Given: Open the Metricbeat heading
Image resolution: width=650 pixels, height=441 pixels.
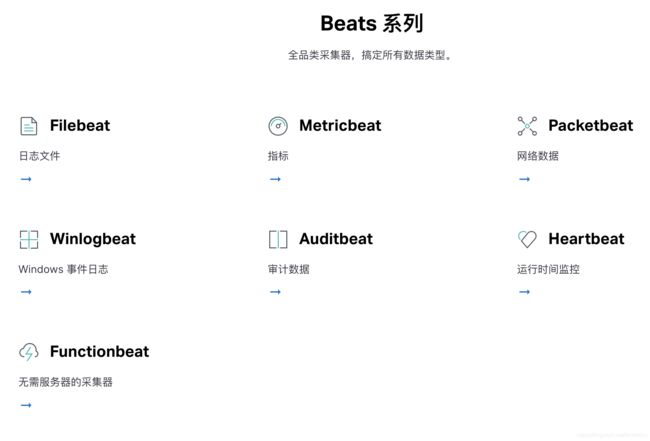Looking at the screenshot, I should pos(340,126).
